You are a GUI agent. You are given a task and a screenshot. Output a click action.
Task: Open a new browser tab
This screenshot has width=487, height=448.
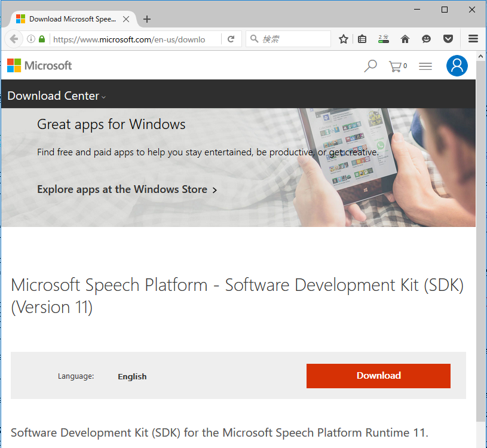(x=147, y=19)
